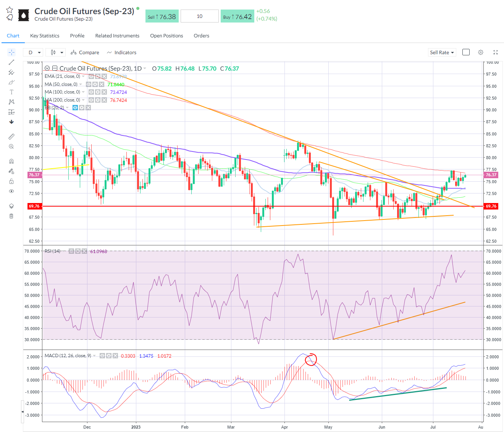
Task: Add instrument to favorites with star icon
Action: 10,10
